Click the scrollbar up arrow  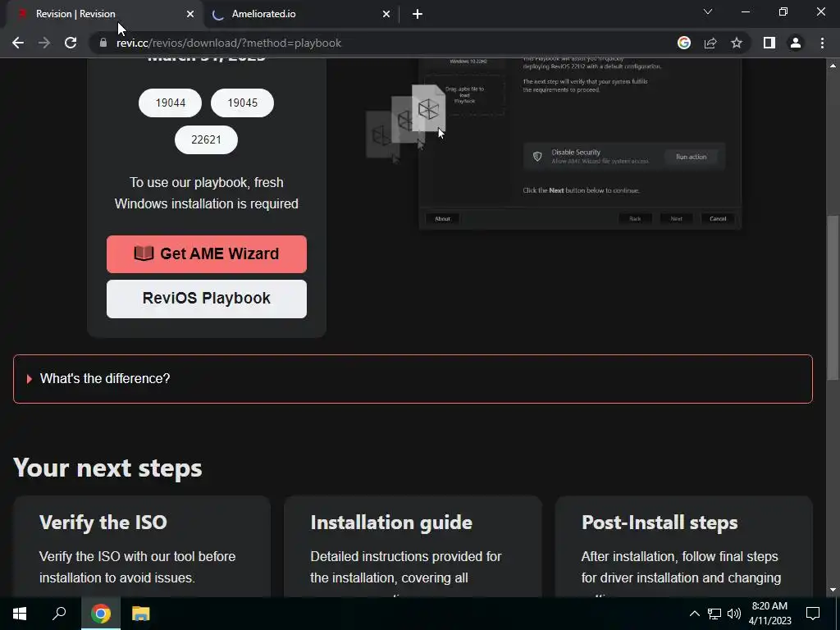833,66
